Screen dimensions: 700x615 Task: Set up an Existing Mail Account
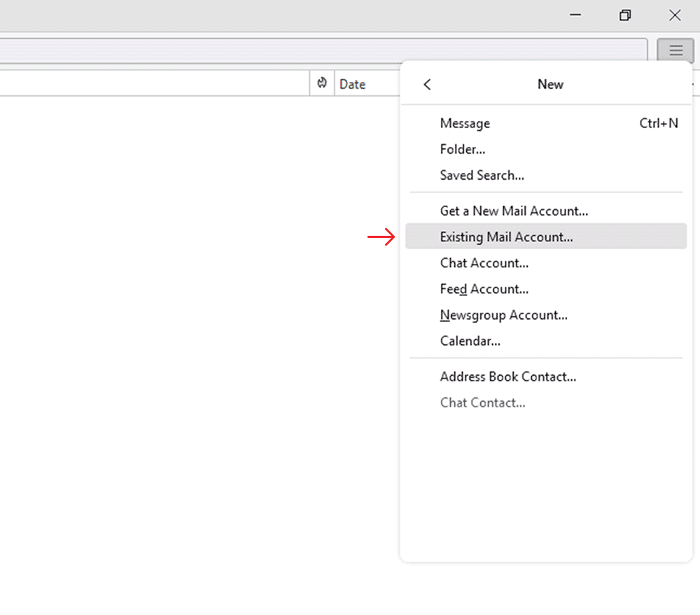pyautogui.click(x=506, y=236)
